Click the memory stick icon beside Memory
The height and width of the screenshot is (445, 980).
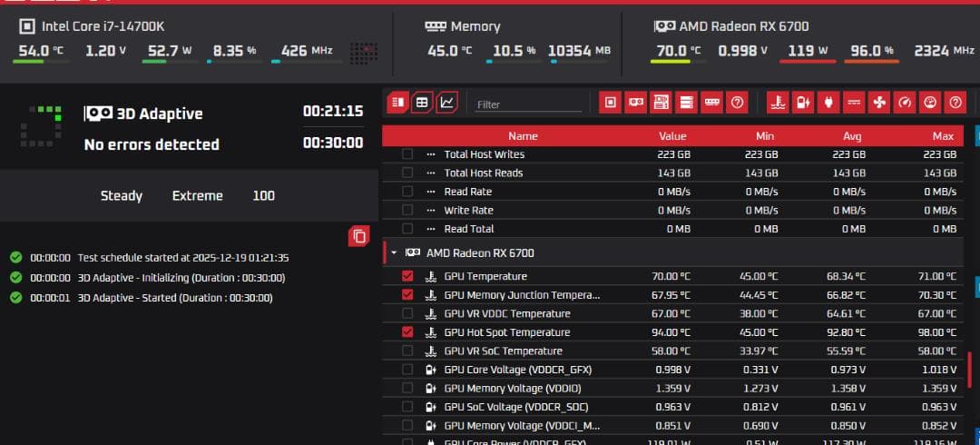pos(435,26)
